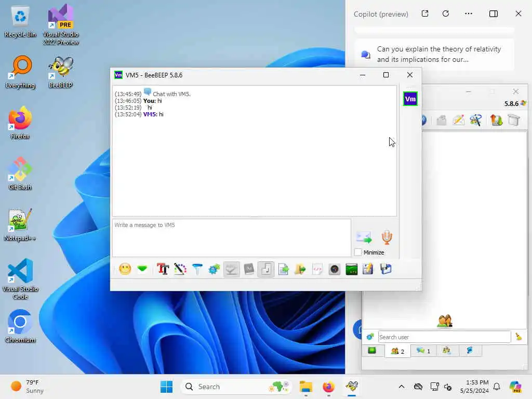Image resolution: width=532 pixels, height=399 pixels.
Task: Click the grayed envelope icon in BeeBEEP toolbar
Action: click(x=442, y=120)
